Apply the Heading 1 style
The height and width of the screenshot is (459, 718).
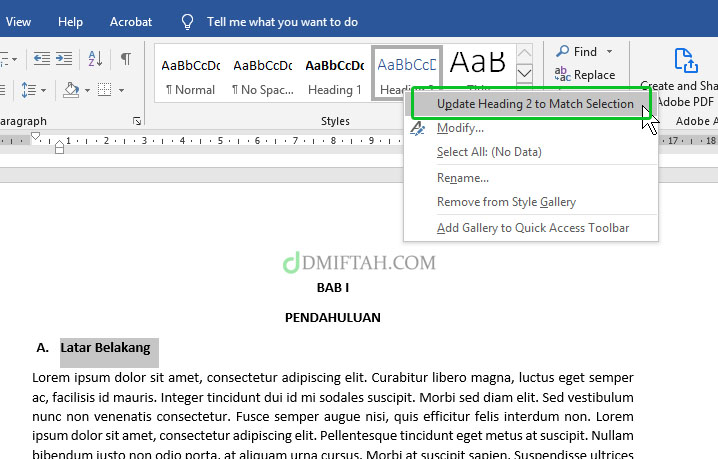(x=335, y=76)
